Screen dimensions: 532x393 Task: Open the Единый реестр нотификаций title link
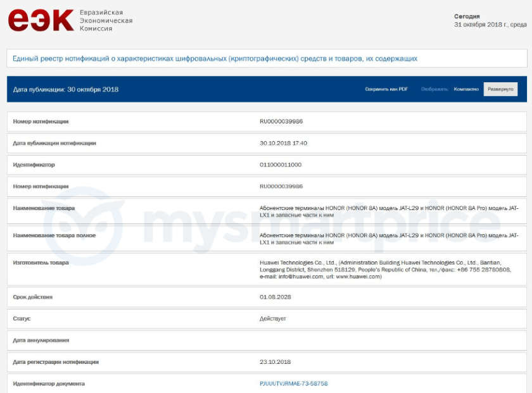(x=215, y=59)
